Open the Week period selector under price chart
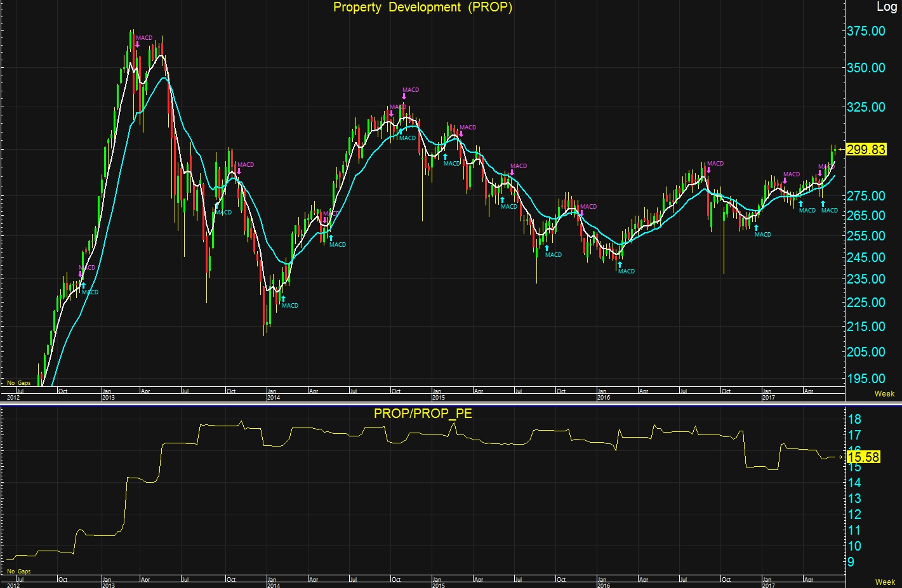Viewport: 902px width, 588px height. [884, 394]
